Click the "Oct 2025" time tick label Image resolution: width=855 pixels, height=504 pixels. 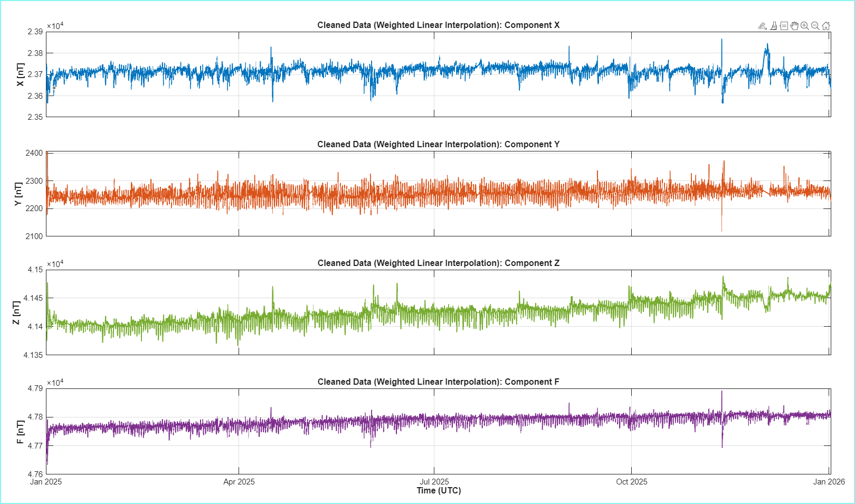tap(632, 481)
